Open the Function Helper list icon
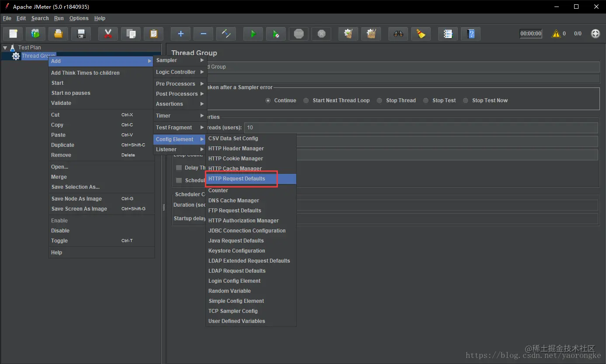This screenshot has height=364, width=606. (448, 34)
